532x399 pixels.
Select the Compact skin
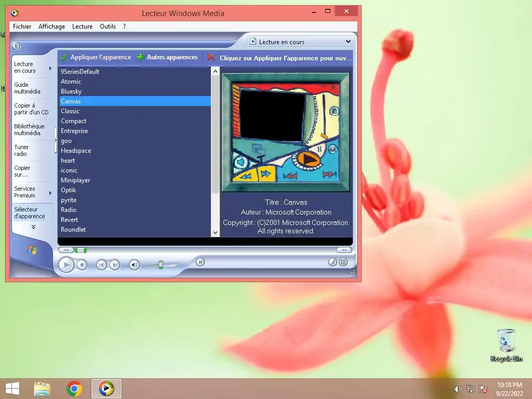tap(135, 121)
